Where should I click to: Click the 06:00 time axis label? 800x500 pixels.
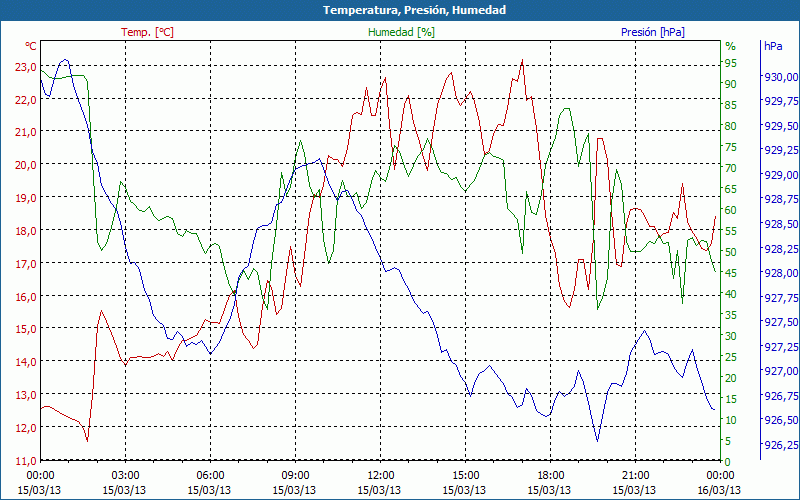coord(210,476)
